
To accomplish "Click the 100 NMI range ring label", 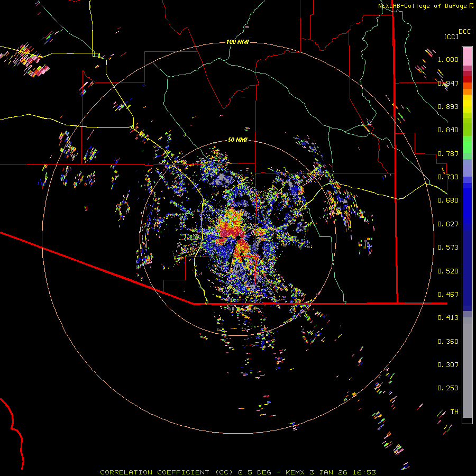I will click(x=237, y=42).
